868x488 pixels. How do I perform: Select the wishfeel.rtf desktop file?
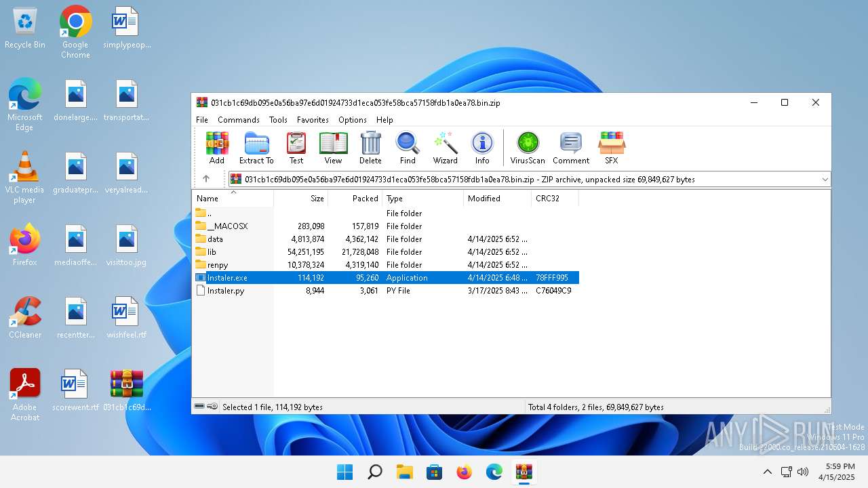(126, 317)
